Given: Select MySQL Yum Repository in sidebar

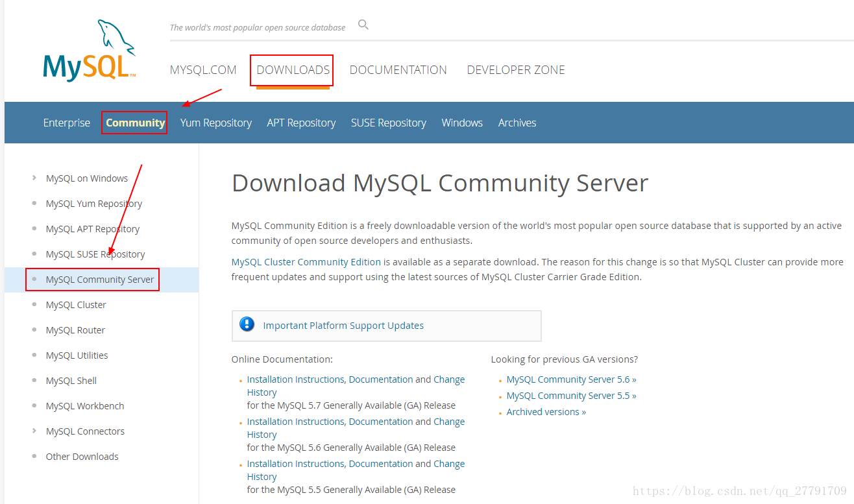Looking at the screenshot, I should point(94,204).
